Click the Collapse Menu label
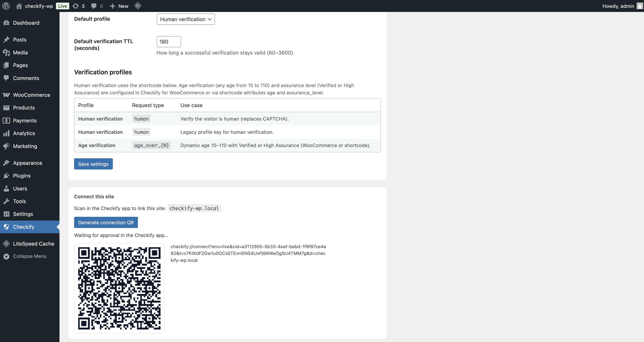This screenshot has width=644, height=342. (30, 256)
